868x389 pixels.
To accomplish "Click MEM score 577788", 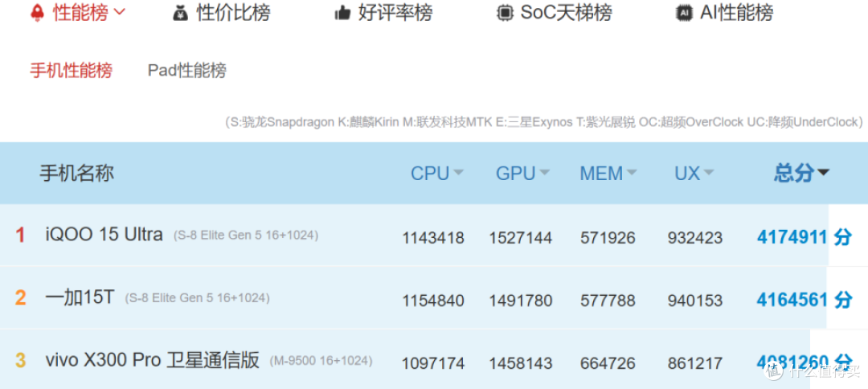I will click(608, 301).
